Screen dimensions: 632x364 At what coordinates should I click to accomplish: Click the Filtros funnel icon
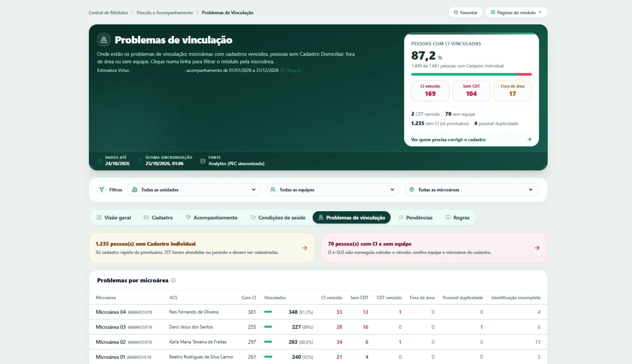click(102, 190)
